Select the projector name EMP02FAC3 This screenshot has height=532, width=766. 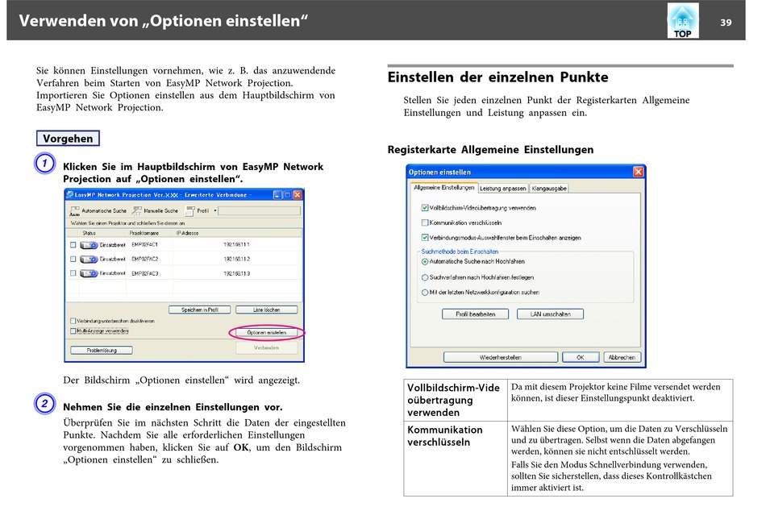pos(144,273)
